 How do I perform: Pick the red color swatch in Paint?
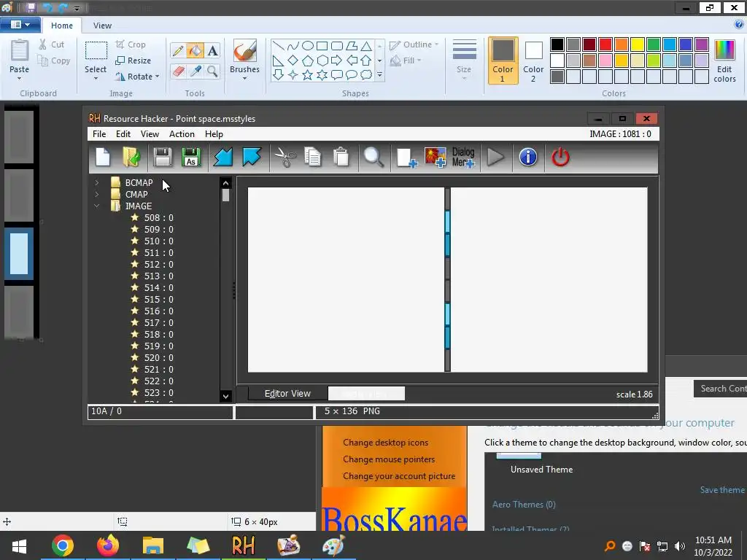pyautogui.click(x=605, y=44)
